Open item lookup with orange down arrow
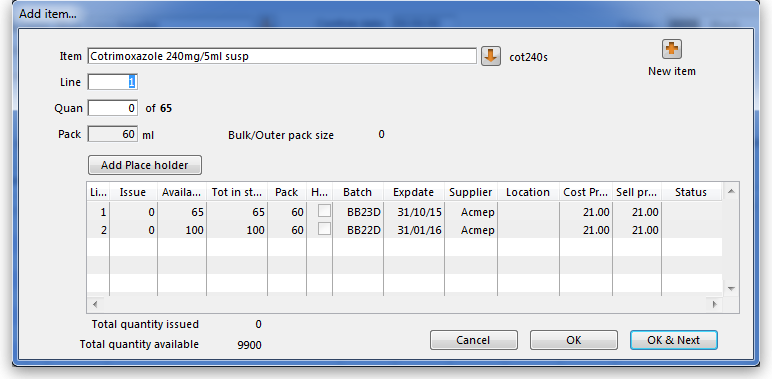 pyautogui.click(x=490, y=56)
